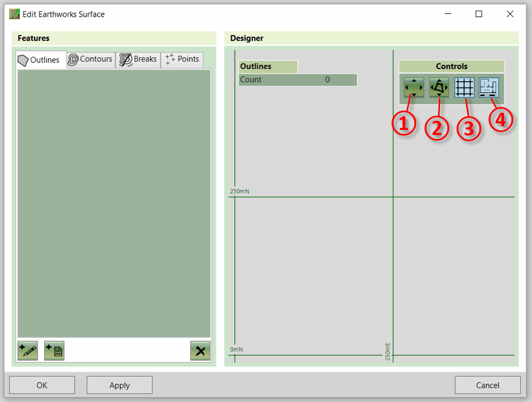
Task: Click the application icon in title bar
Action: pyautogui.click(x=14, y=14)
